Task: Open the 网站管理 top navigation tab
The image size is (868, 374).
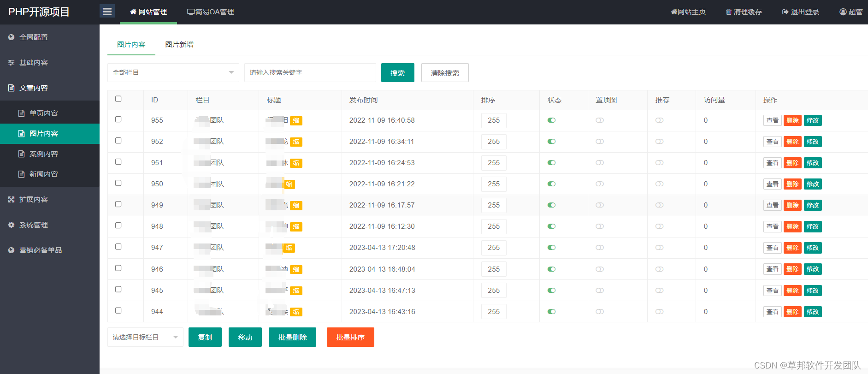Action: (x=148, y=12)
